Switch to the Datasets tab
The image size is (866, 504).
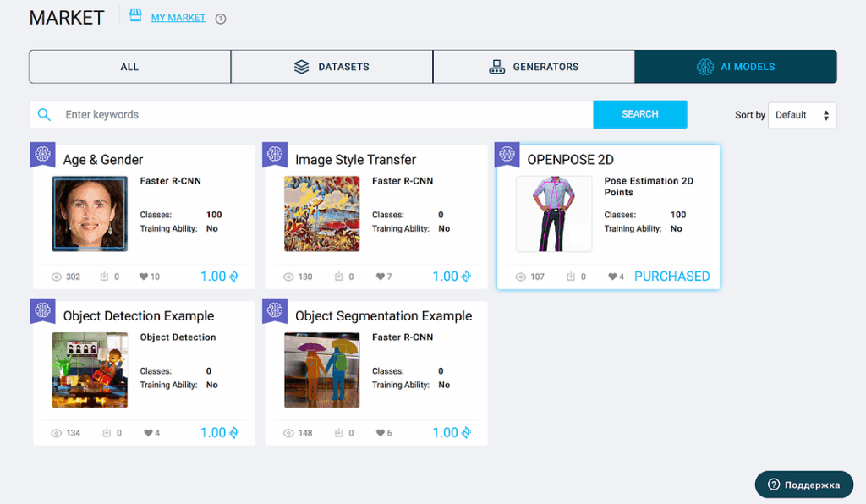click(332, 67)
